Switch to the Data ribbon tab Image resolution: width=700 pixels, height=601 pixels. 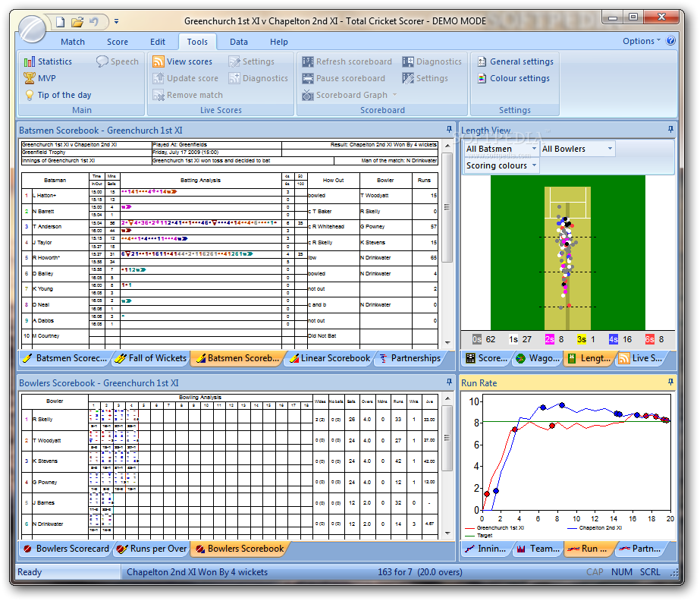pyautogui.click(x=239, y=42)
